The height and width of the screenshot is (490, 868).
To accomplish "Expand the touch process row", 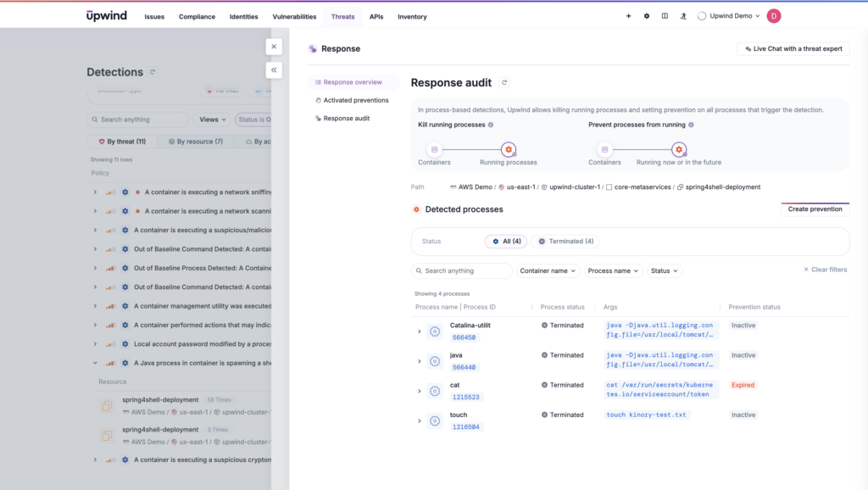I will (419, 420).
